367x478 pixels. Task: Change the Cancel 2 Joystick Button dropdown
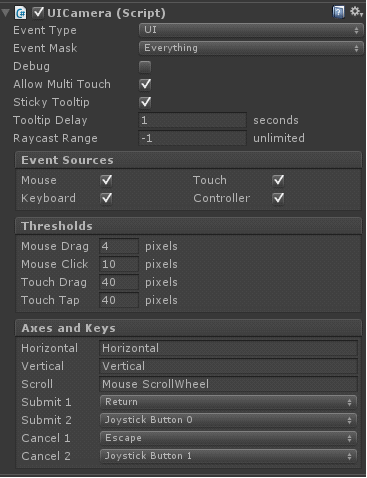(x=228, y=456)
